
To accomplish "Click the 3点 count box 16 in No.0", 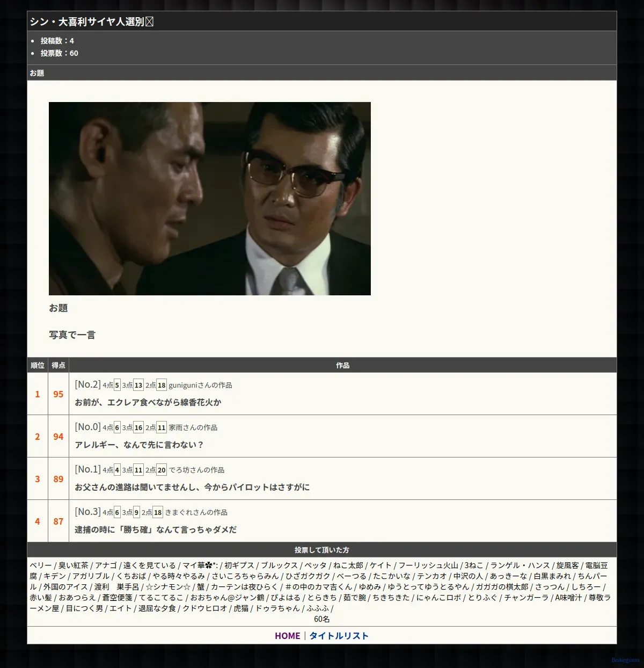I will 138,427.
